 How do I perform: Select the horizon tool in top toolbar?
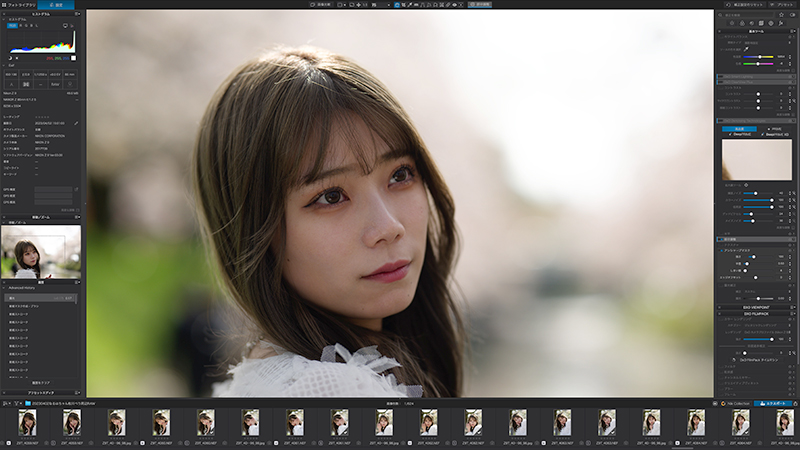click(x=416, y=5)
